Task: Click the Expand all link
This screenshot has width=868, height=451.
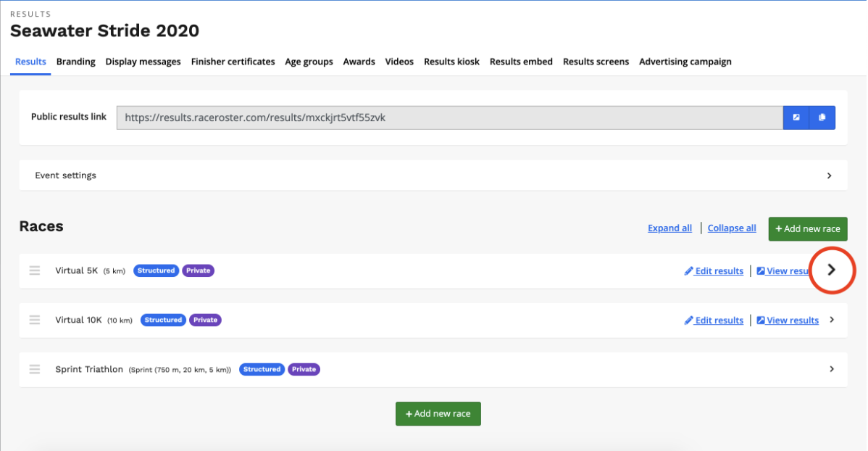Action: (669, 228)
